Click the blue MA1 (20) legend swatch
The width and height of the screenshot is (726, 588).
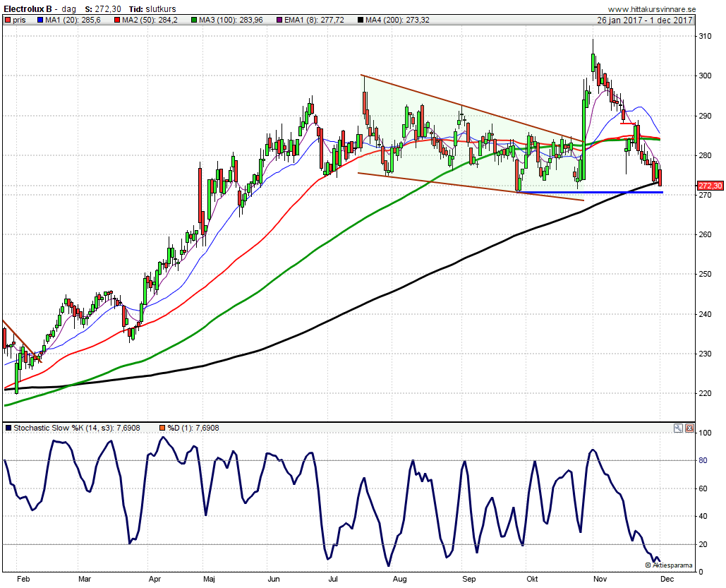tap(40, 20)
